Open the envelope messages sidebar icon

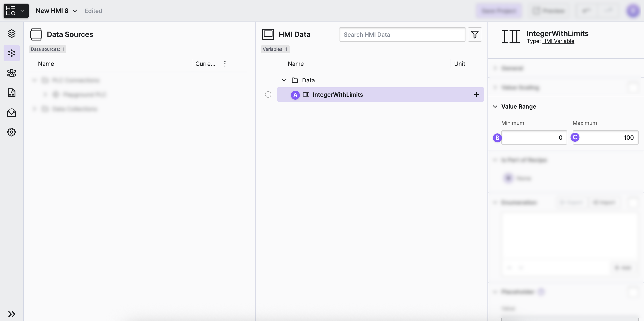11,112
